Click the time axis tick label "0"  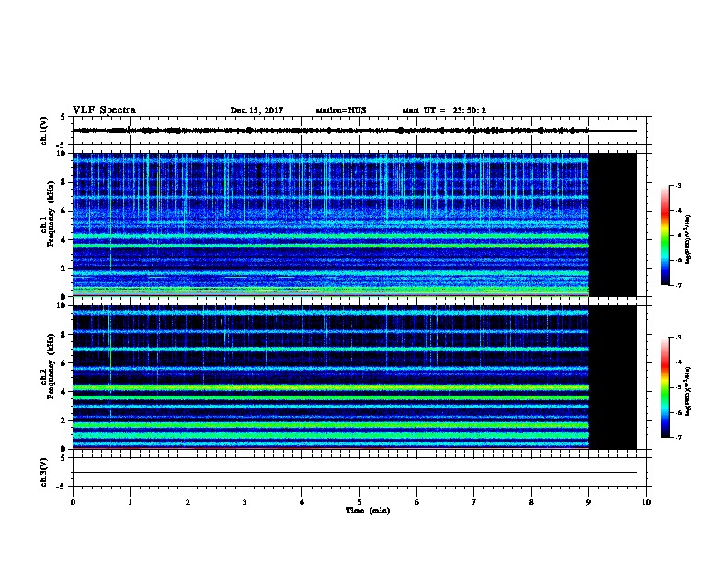coord(73,501)
